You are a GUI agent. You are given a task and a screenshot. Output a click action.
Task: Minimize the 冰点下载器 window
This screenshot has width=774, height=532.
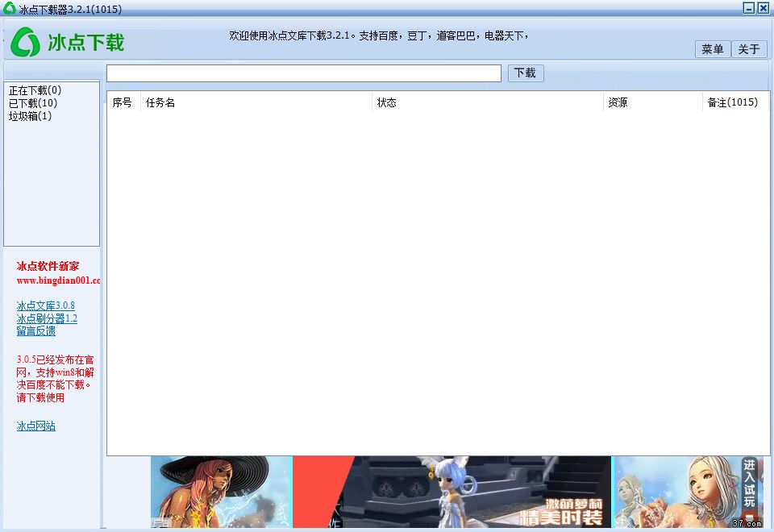(749, 8)
